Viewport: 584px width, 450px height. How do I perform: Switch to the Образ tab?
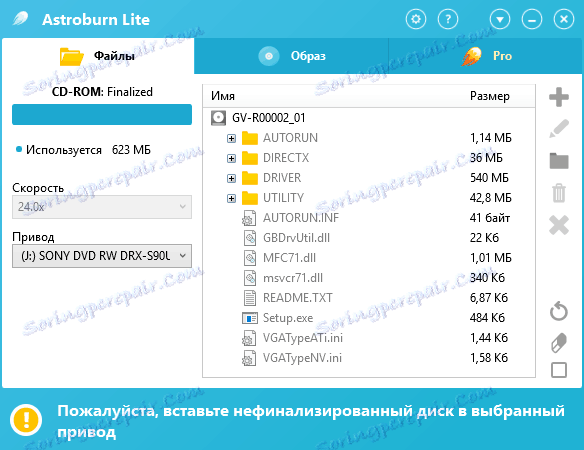(x=291, y=56)
